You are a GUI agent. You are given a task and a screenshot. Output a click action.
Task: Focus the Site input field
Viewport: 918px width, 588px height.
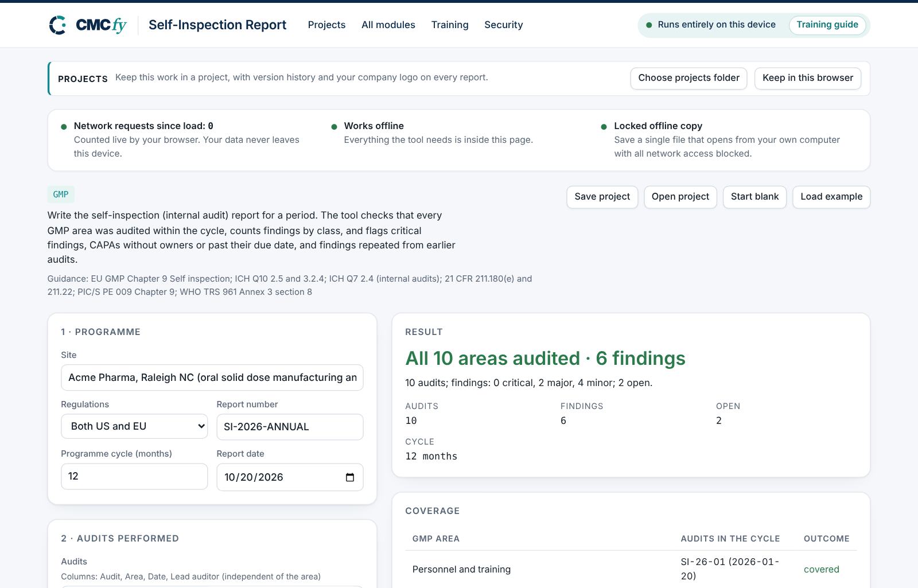212,377
